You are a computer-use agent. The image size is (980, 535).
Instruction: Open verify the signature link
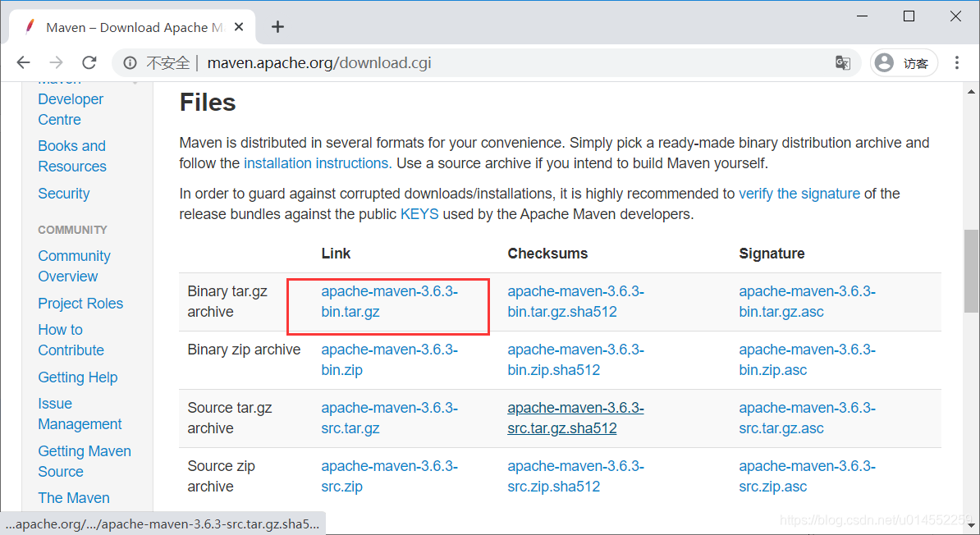(x=799, y=194)
